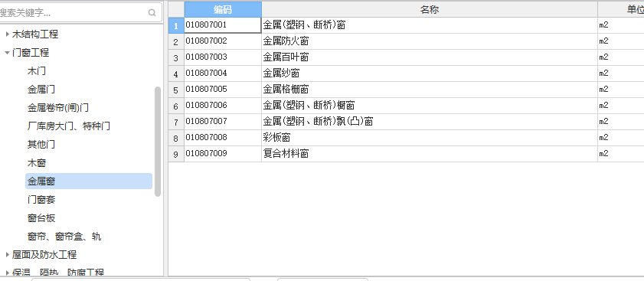Click the tree panel vertical scrollbar

click(158, 142)
